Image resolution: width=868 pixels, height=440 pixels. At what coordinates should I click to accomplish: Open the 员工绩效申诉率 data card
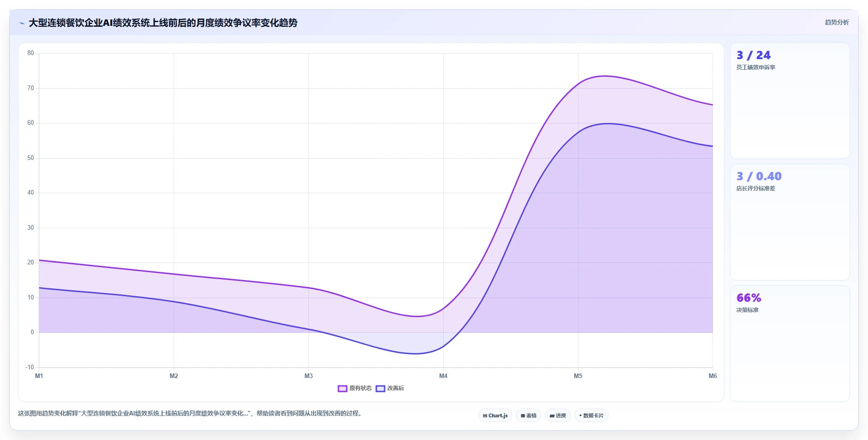click(790, 101)
